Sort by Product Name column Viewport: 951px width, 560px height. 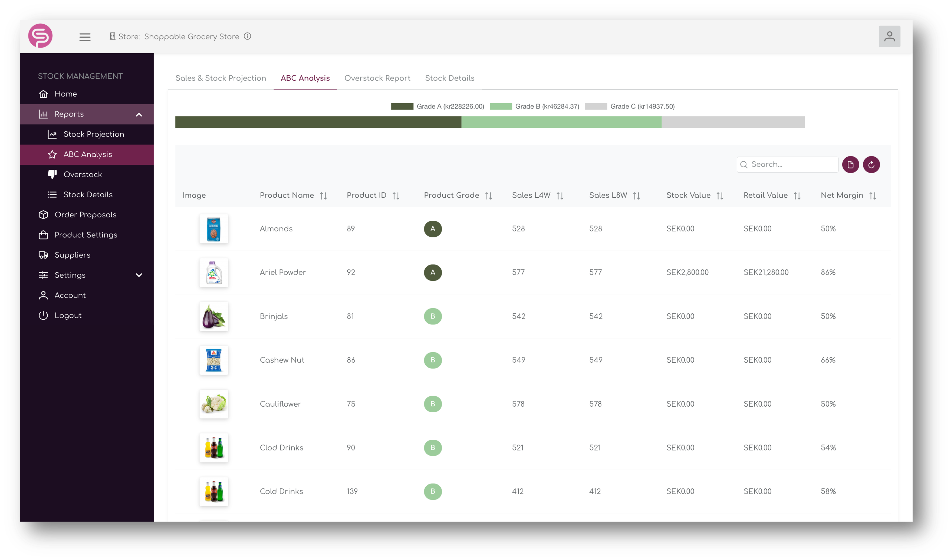click(x=323, y=195)
